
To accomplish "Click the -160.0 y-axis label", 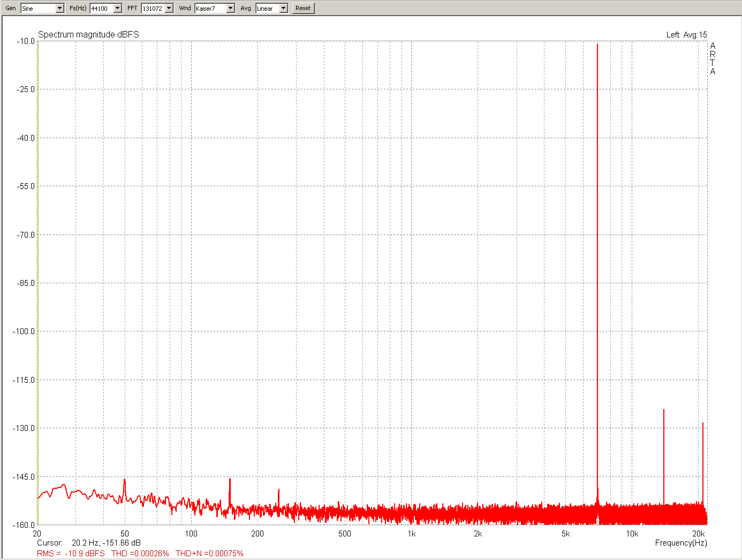I will (x=24, y=525).
